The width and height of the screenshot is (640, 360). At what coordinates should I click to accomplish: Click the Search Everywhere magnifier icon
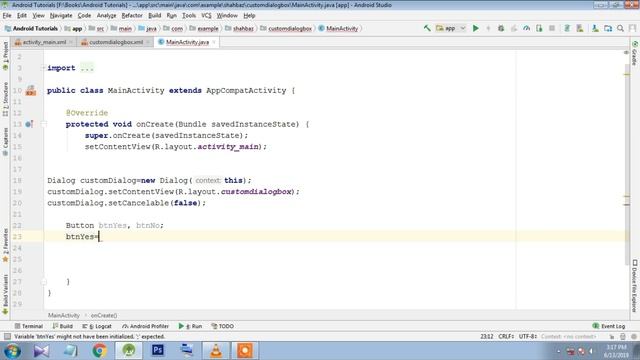pyautogui.click(x=620, y=28)
